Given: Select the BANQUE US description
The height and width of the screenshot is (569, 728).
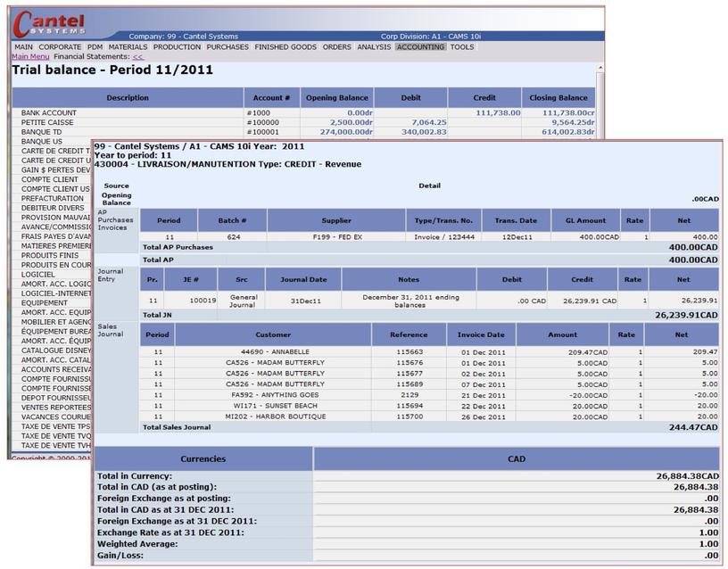Looking at the screenshot, I should (x=41, y=142).
